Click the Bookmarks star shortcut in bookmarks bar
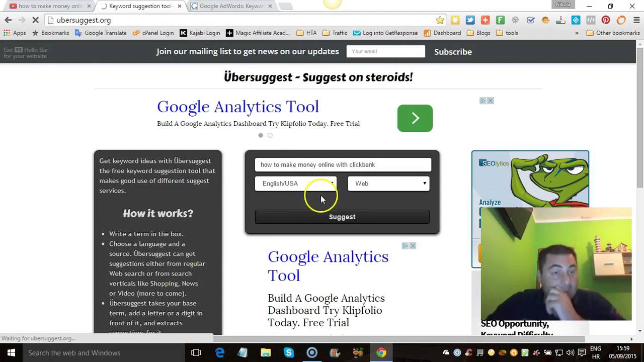Viewport: 644px width, 362px height. click(x=50, y=33)
